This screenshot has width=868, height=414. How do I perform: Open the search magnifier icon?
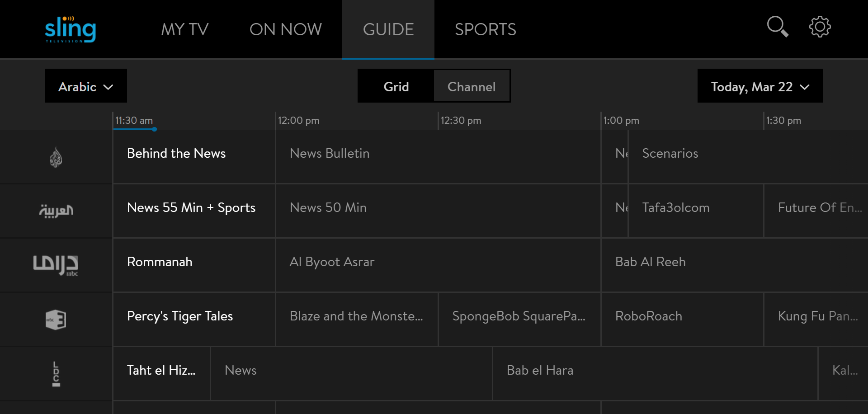coord(778,27)
